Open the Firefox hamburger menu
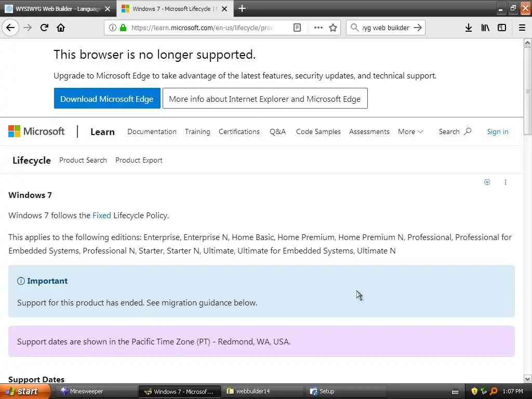 pyautogui.click(x=522, y=28)
